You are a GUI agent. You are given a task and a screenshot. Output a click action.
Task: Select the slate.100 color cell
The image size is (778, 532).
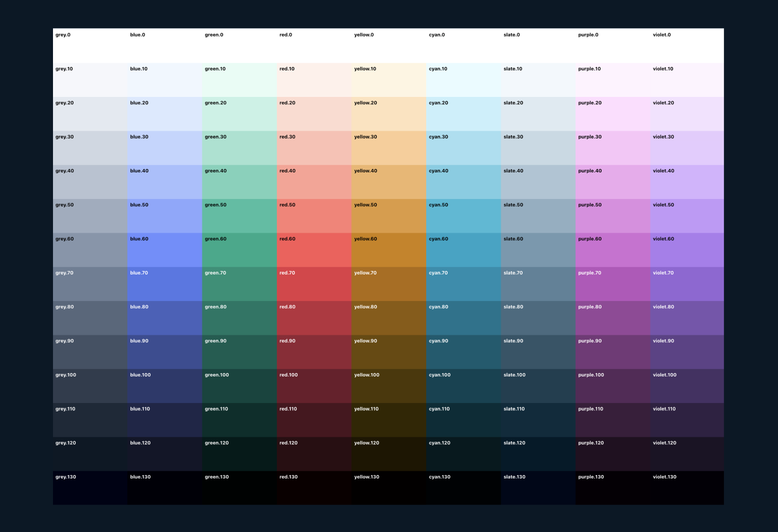pos(538,386)
